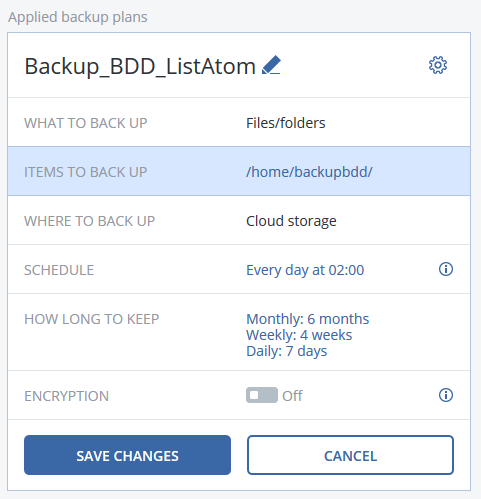The width and height of the screenshot is (481, 499).
Task: Click the Off label beside encryption toggle
Action: [292, 396]
